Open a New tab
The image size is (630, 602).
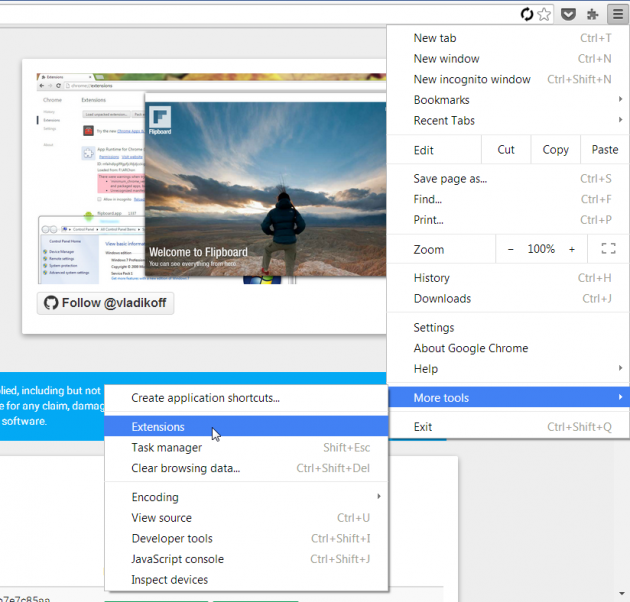508,38
